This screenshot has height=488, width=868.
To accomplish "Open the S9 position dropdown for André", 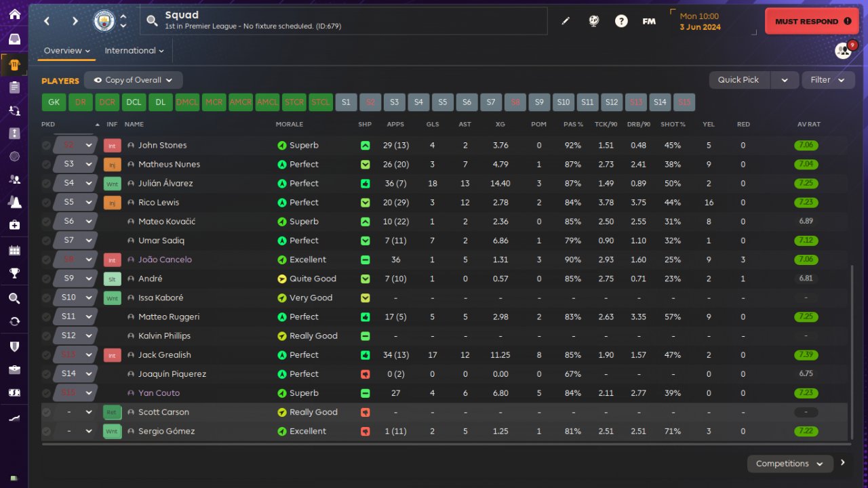I will (75, 279).
